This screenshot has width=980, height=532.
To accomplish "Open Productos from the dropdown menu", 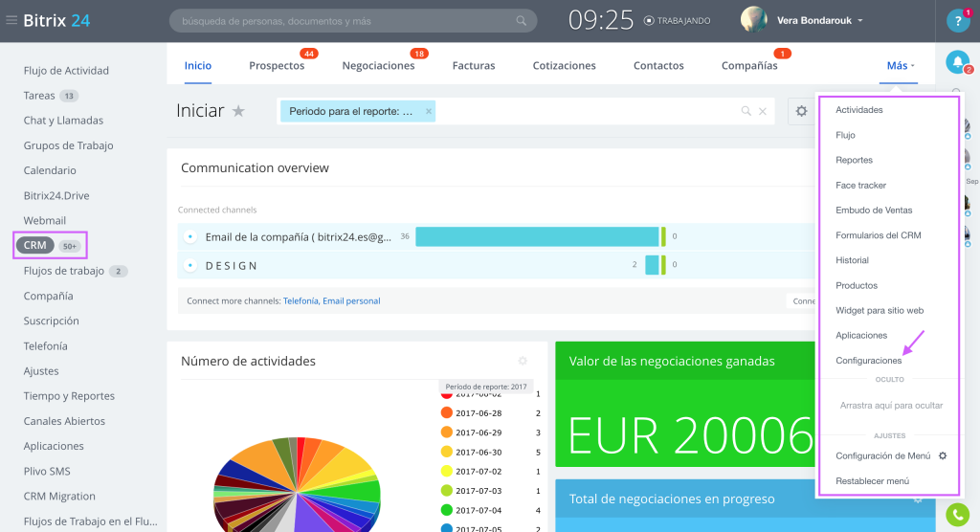I will [x=857, y=285].
